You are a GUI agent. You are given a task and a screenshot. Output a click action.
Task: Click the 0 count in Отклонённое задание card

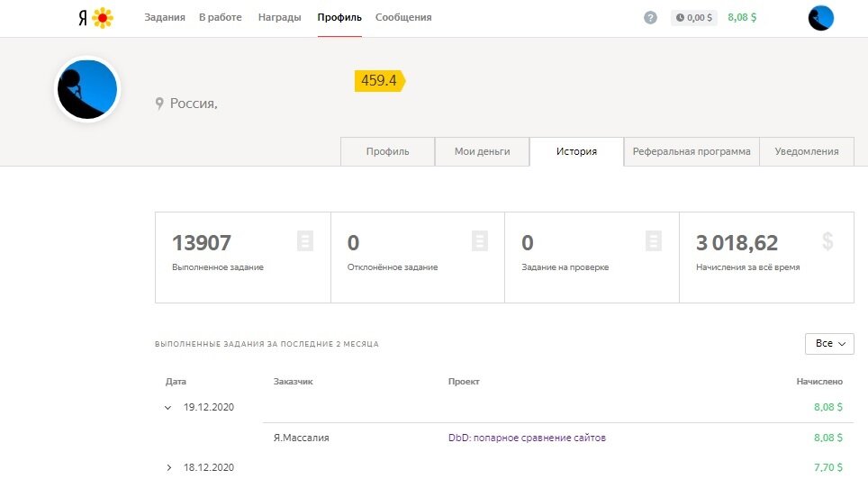coord(353,242)
